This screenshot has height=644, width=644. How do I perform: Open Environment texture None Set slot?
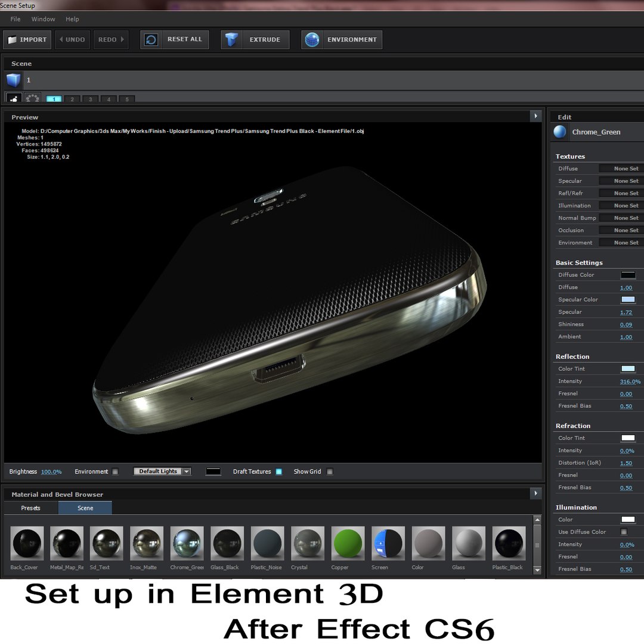coord(621,242)
